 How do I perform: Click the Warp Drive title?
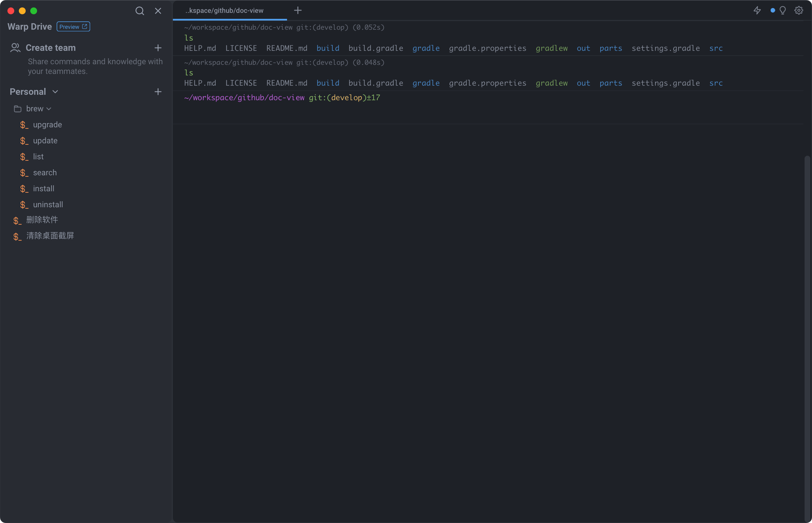coord(29,27)
